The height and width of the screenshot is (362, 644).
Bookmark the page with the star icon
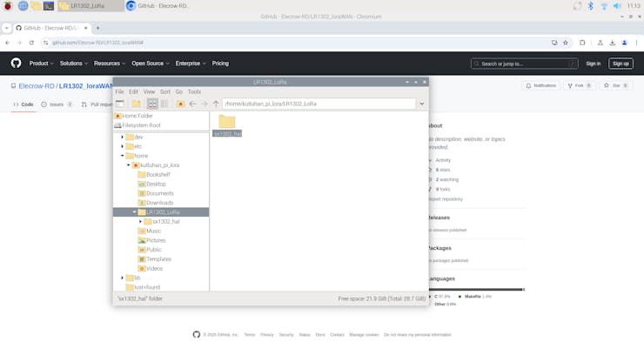(x=566, y=43)
